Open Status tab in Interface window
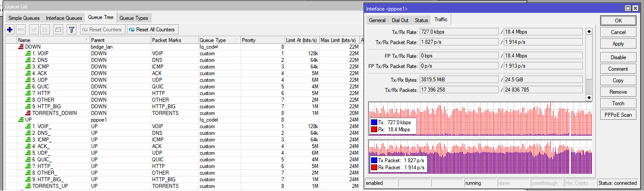 pyautogui.click(x=421, y=20)
